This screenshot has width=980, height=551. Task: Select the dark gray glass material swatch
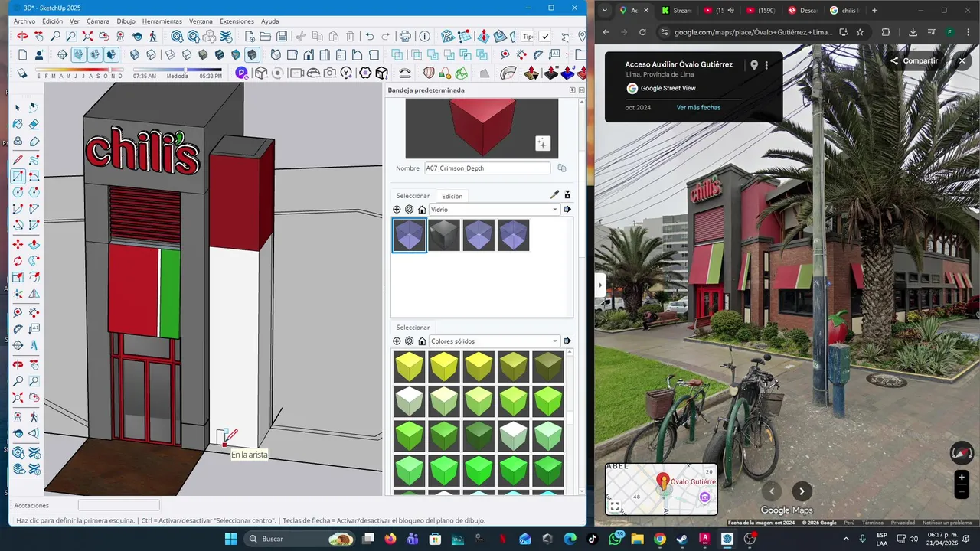(x=443, y=236)
